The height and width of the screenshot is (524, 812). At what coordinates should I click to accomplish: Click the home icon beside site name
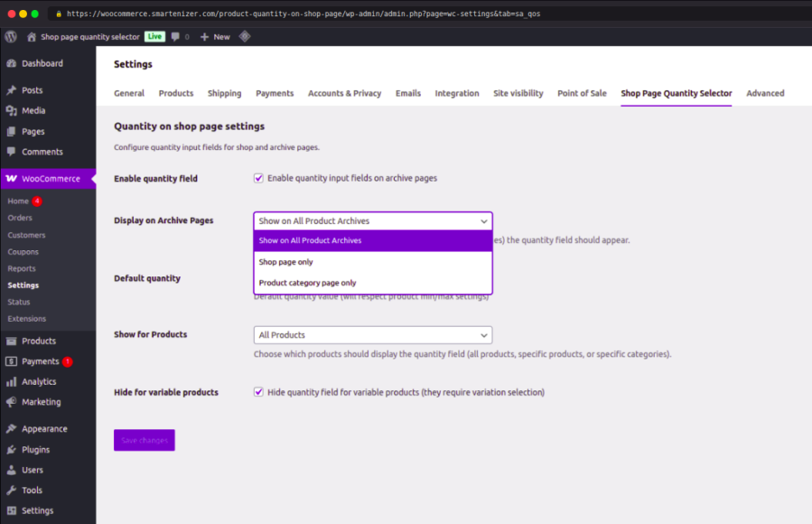click(x=32, y=37)
